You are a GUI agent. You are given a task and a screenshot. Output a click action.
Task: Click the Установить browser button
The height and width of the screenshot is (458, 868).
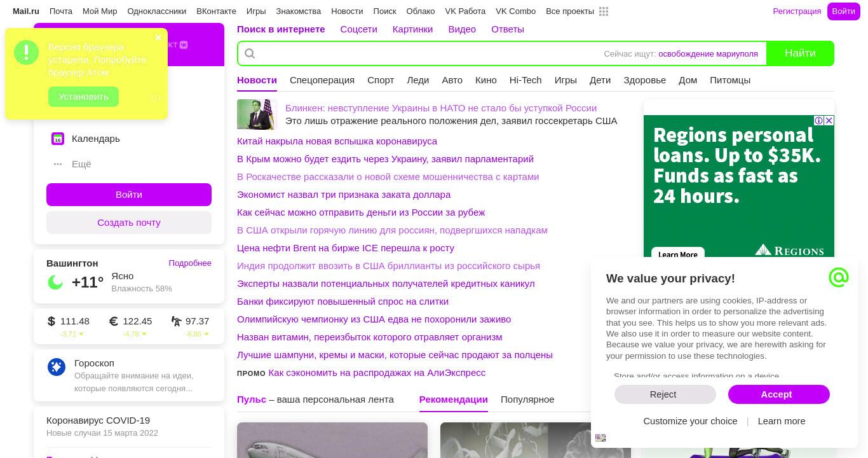point(84,97)
